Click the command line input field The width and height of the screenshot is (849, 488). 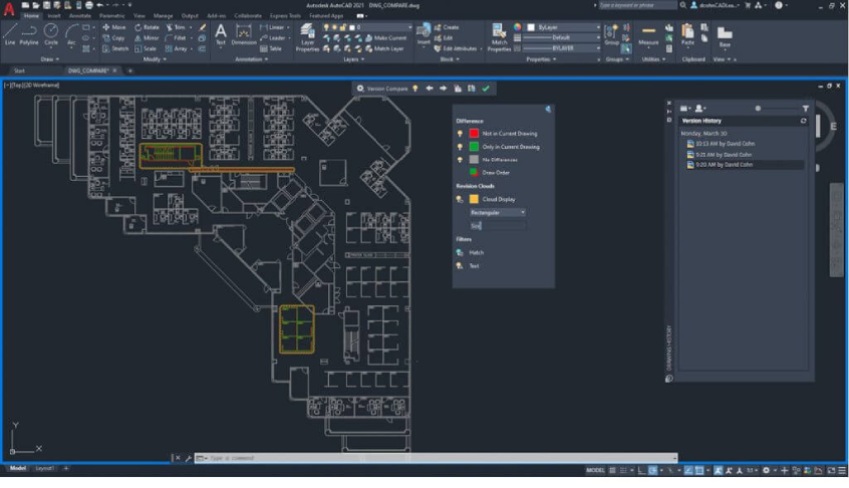436,458
